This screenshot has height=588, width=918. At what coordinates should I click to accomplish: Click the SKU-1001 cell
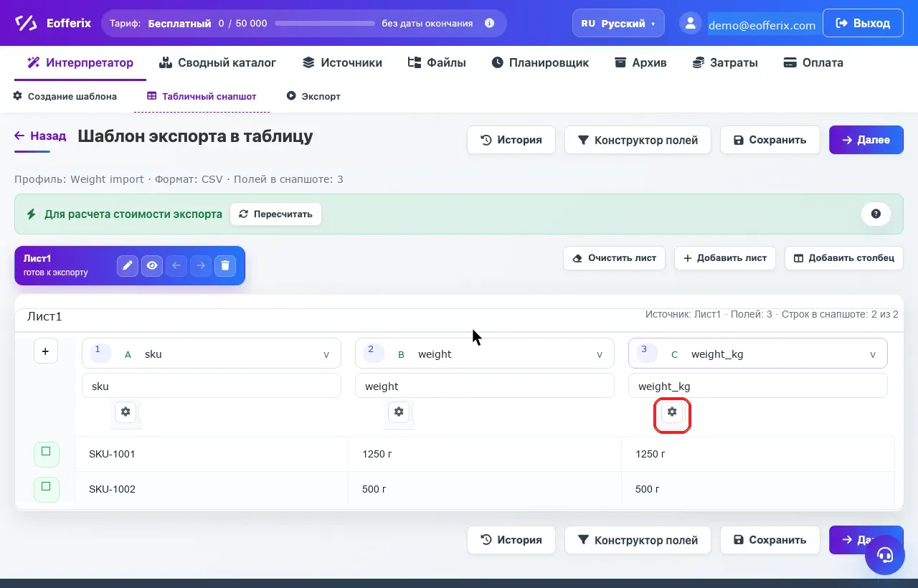(x=212, y=454)
